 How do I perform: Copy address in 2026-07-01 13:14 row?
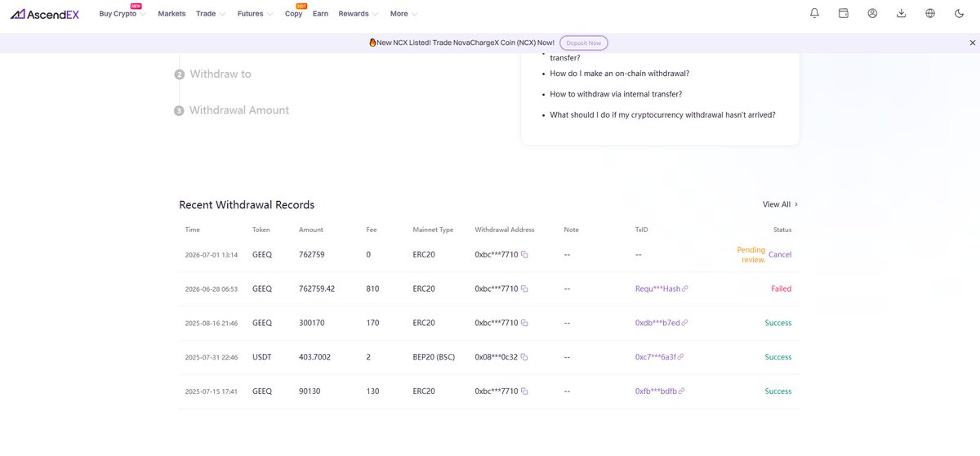(x=524, y=255)
